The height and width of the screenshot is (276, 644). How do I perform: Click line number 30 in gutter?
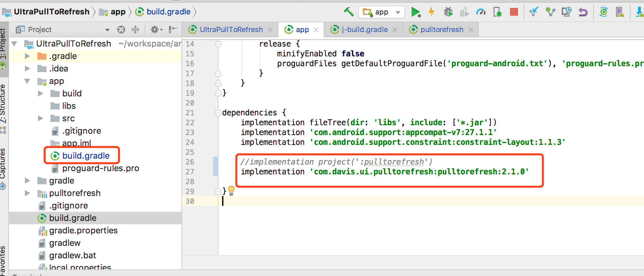click(x=190, y=201)
